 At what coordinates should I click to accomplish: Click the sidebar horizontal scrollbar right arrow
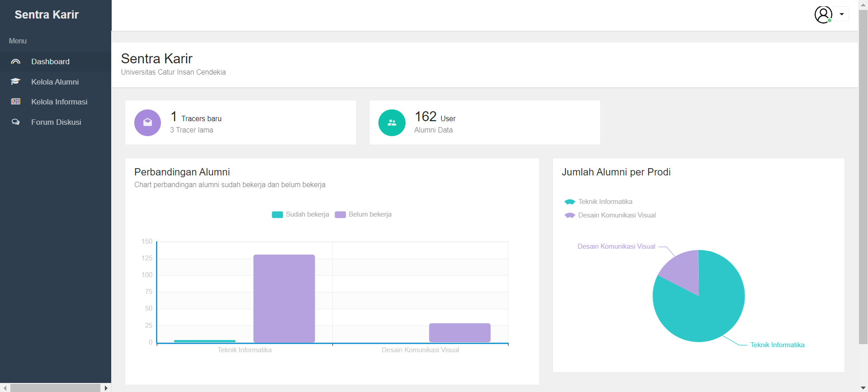(x=106, y=388)
